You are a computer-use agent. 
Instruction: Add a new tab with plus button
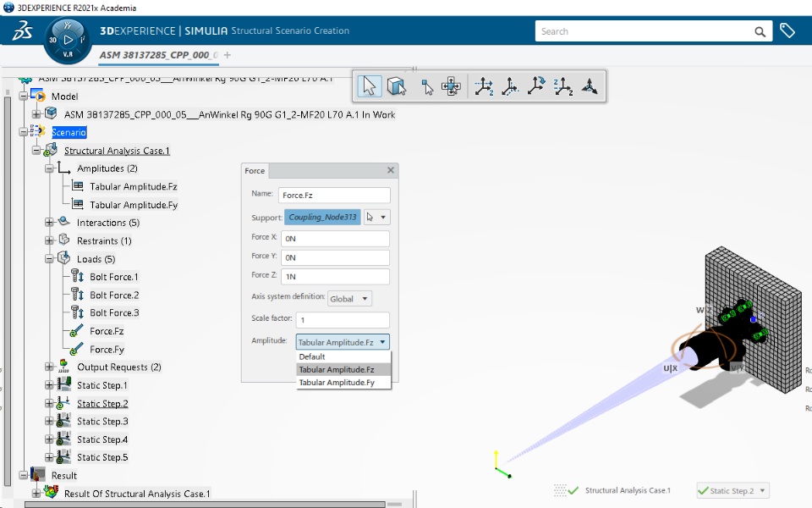227,55
